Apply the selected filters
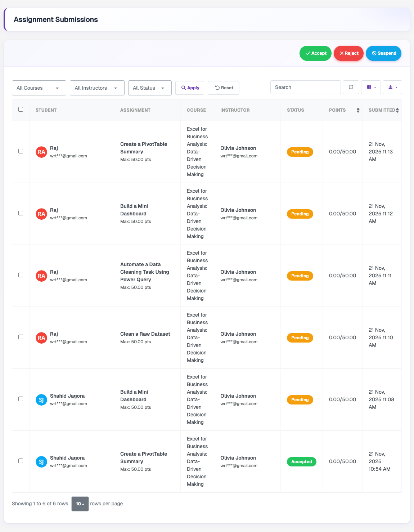 click(x=190, y=88)
